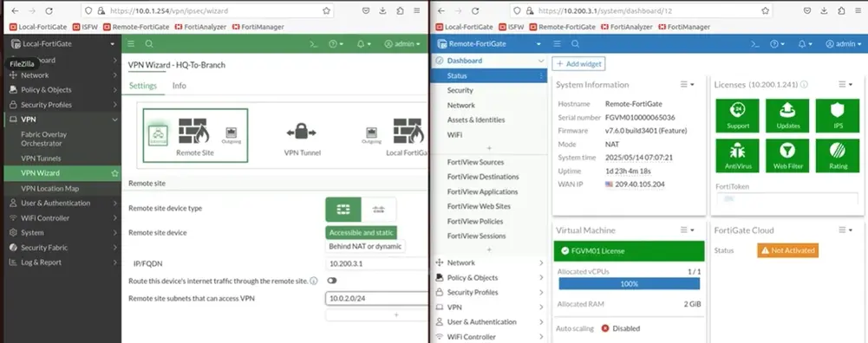
Task: Switch to Settings tab in VPN Wizard
Action: 143,86
